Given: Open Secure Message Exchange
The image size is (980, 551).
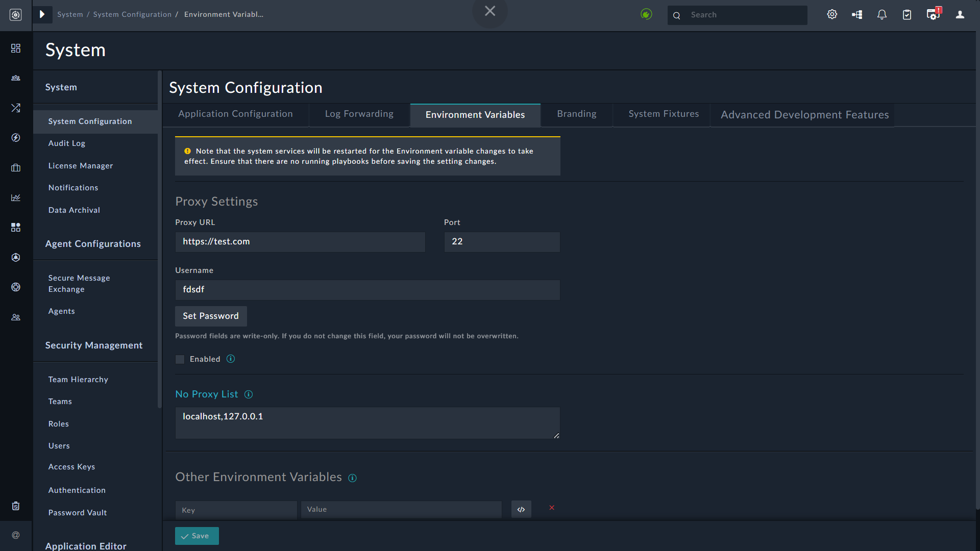Looking at the screenshot, I should (79, 284).
